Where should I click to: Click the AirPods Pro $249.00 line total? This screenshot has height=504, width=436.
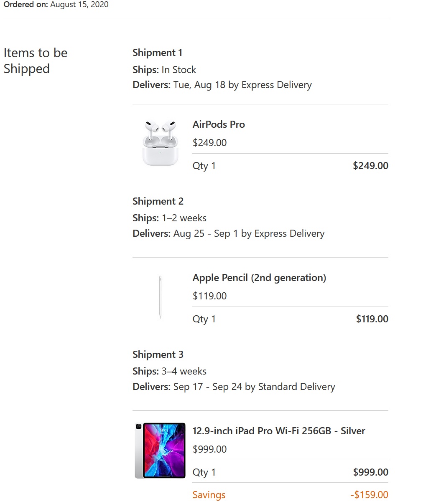(370, 166)
